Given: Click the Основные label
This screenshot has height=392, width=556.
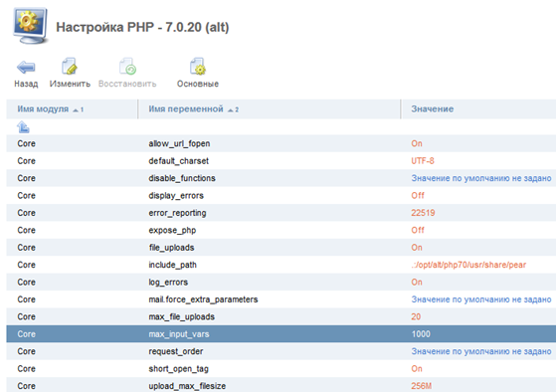Looking at the screenshot, I should 198,84.
